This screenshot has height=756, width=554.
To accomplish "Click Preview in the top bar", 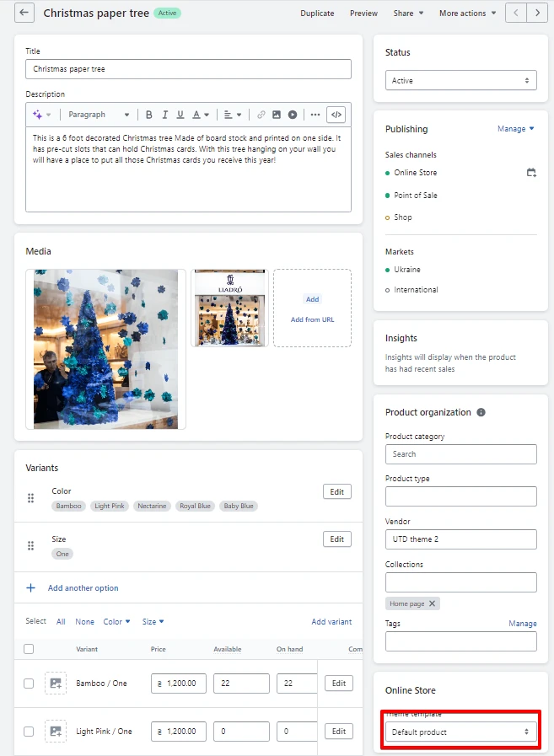I will 364,13.
